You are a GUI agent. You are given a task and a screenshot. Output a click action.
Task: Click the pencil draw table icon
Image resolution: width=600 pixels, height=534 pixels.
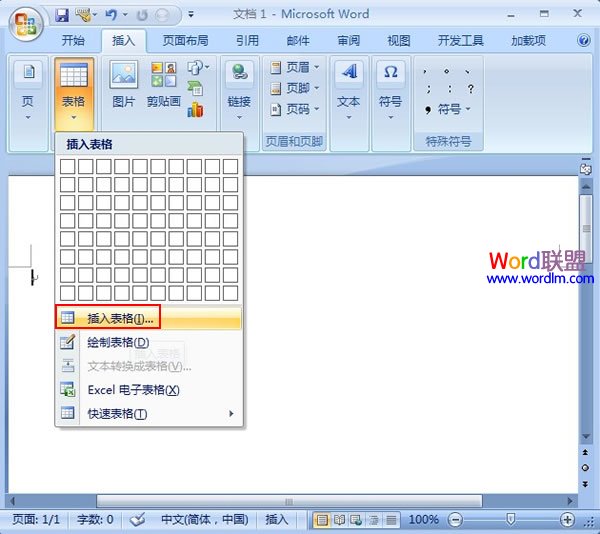click(68, 342)
